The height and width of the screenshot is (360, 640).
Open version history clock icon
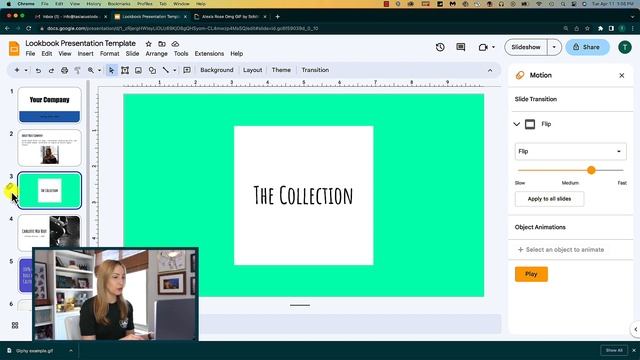(440, 47)
